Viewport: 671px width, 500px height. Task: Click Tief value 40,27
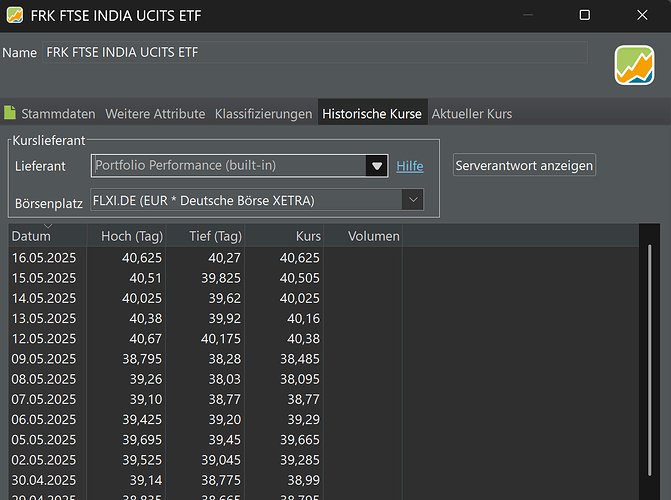point(225,258)
